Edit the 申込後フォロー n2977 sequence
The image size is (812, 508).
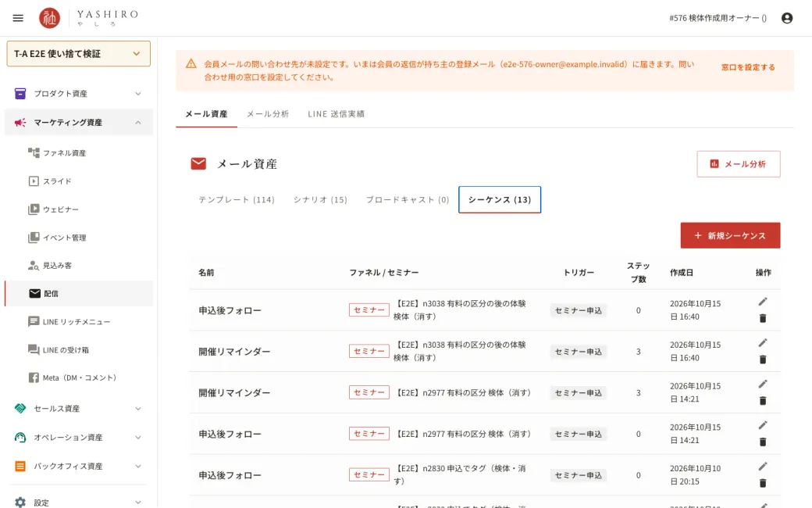coord(763,425)
